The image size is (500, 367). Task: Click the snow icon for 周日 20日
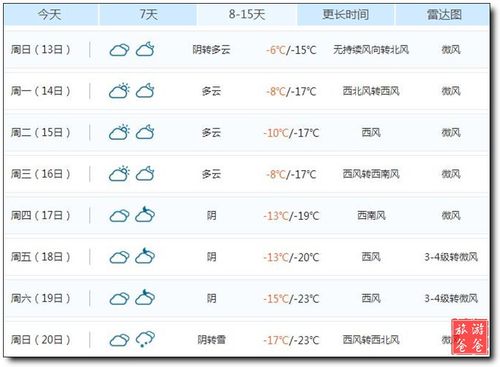145,339
